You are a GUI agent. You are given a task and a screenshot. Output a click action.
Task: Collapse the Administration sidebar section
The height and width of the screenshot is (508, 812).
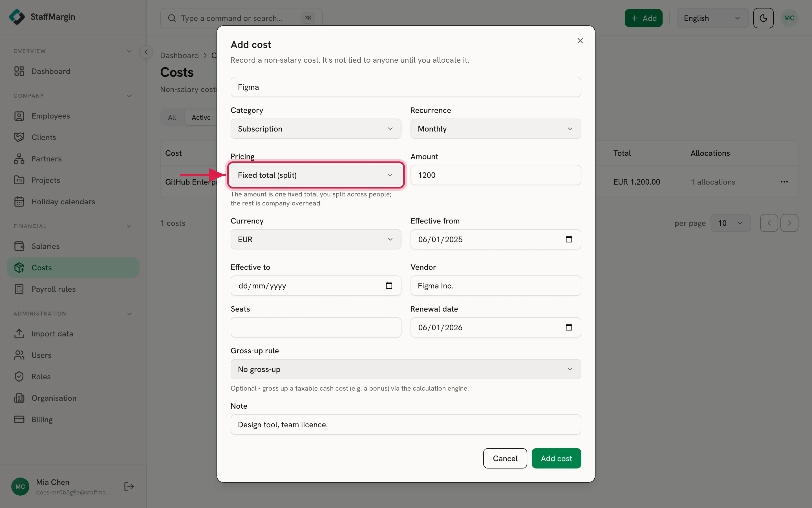click(129, 314)
